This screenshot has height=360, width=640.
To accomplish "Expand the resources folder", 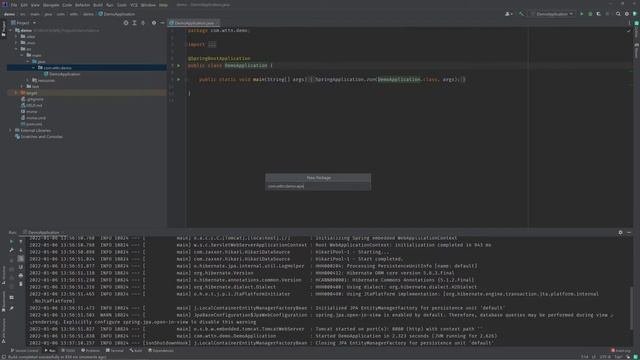I will [28, 80].
